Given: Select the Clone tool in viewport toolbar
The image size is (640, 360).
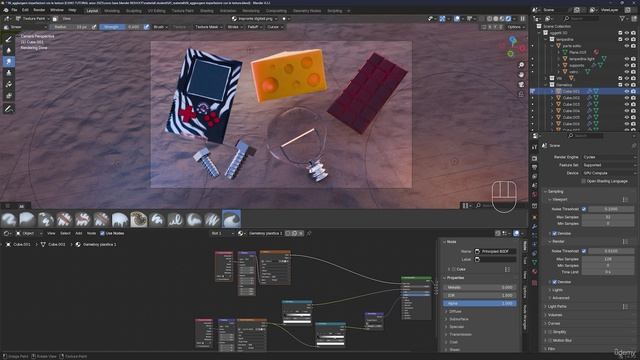Looking at the screenshot, I should click(x=9, y=73).
